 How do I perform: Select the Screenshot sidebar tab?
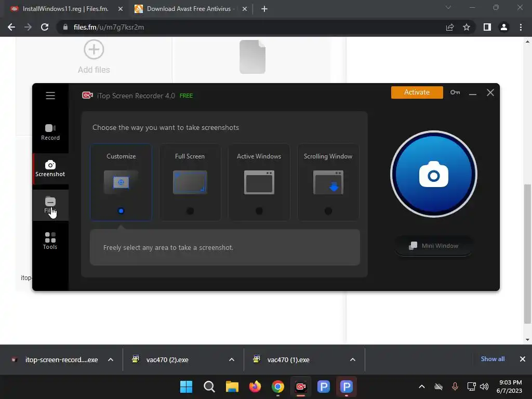(50, 169)
